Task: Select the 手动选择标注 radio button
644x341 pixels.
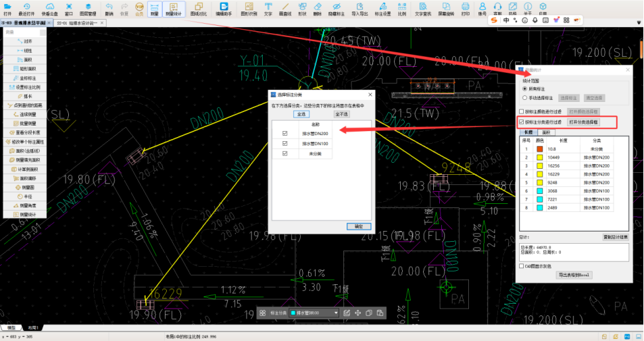Action: (x=525, y=98)
